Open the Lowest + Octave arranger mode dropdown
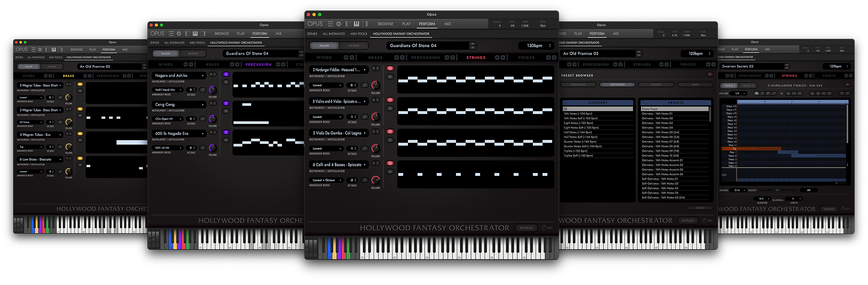Viewport: 868px width, 285px height. 326,180
